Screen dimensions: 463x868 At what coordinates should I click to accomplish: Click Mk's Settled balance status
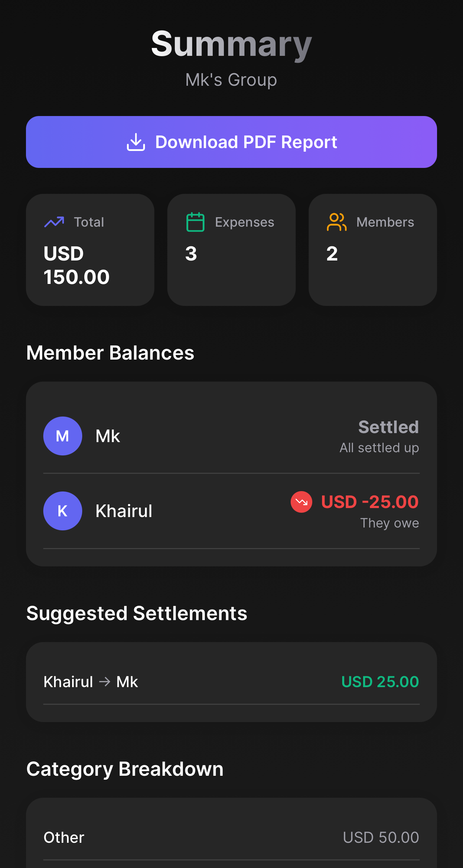pyautogui.click(x=388, y=428)
